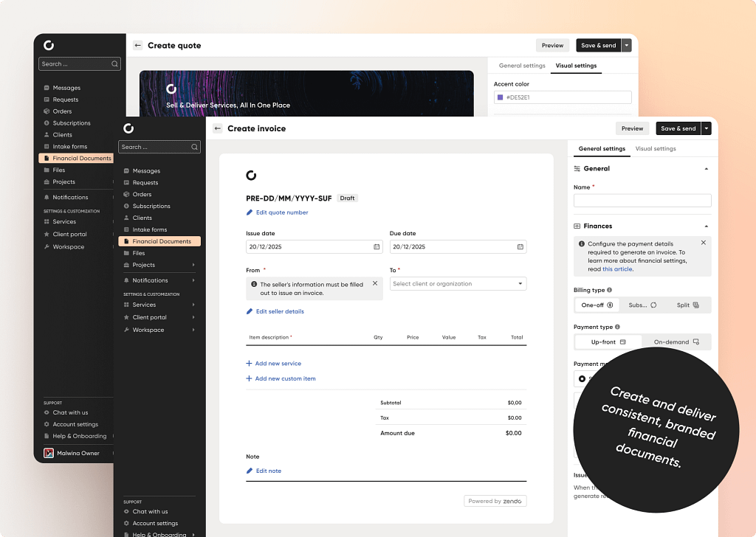Select Financial Documents in invoice window sidebar

pos(159,241)
